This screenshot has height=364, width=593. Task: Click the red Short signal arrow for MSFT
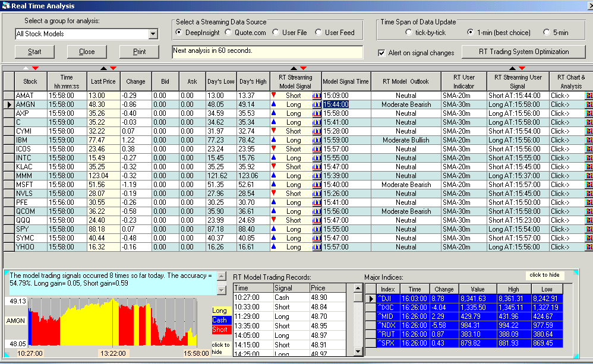[x=274, y=185]
